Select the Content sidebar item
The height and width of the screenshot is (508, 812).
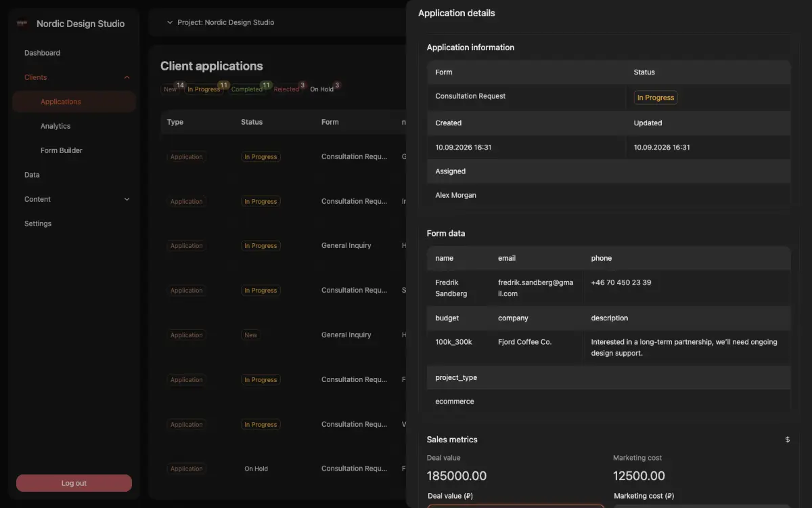37,199
